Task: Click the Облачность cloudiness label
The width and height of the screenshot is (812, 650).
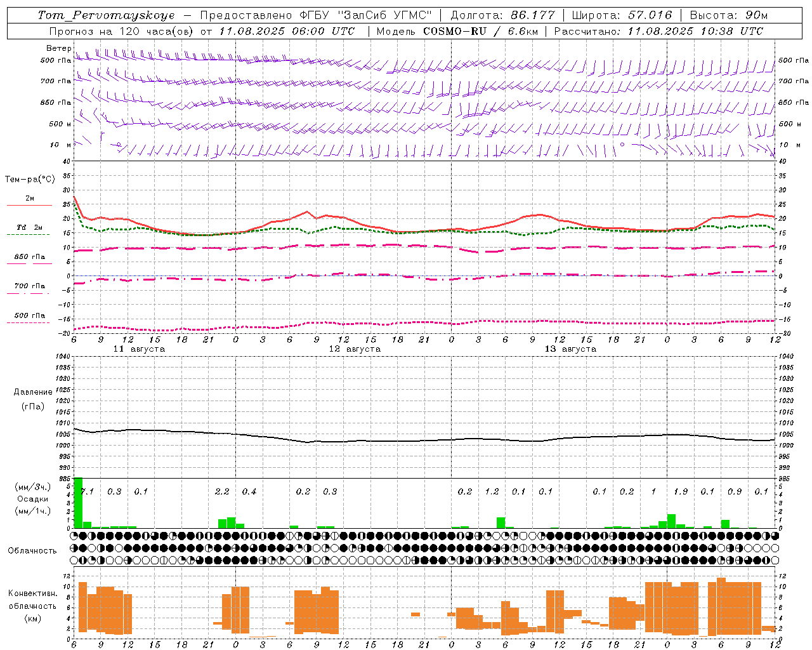Action: (32, 551)
